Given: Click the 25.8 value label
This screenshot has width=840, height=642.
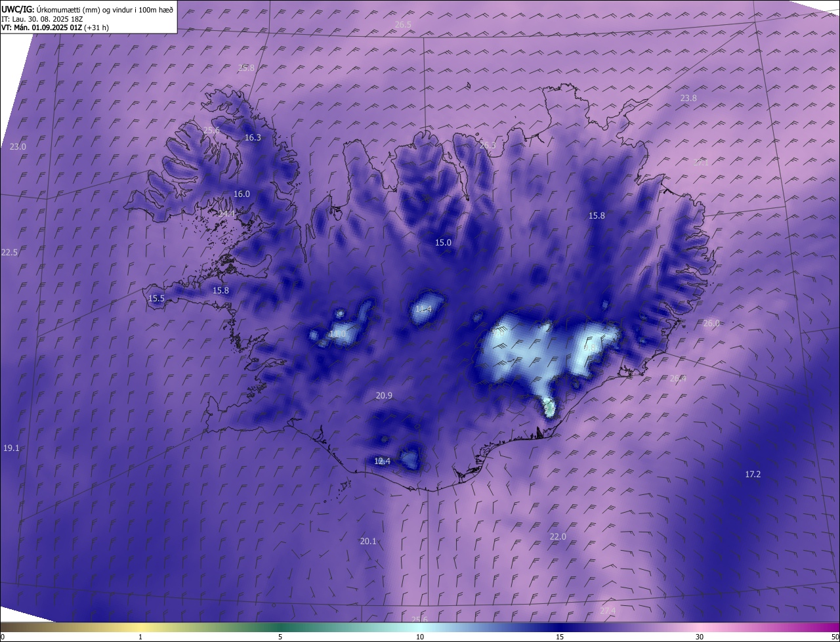Looking at the screenshot, I should point(246,68).
